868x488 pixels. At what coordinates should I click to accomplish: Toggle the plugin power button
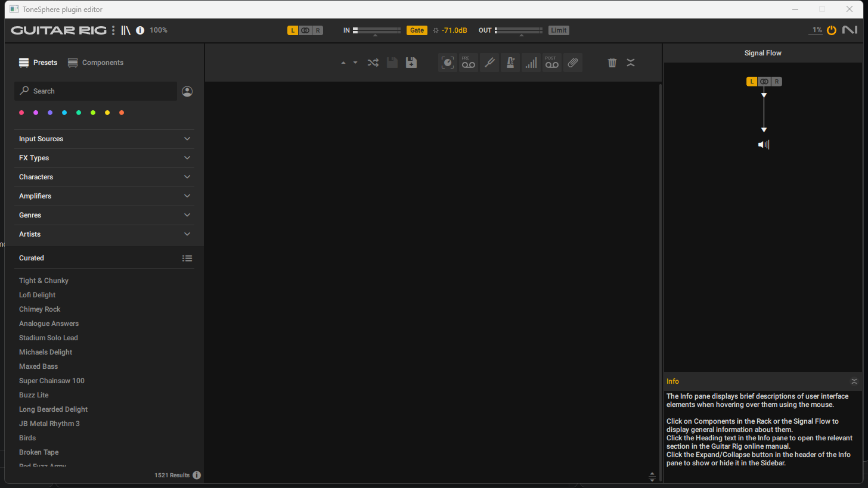coord(832,30)
